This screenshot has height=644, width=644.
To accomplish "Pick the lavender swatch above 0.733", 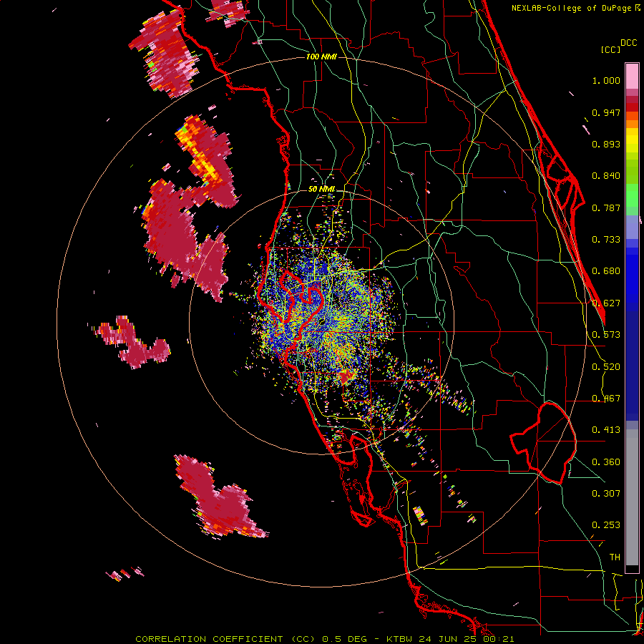I will 632,227.
